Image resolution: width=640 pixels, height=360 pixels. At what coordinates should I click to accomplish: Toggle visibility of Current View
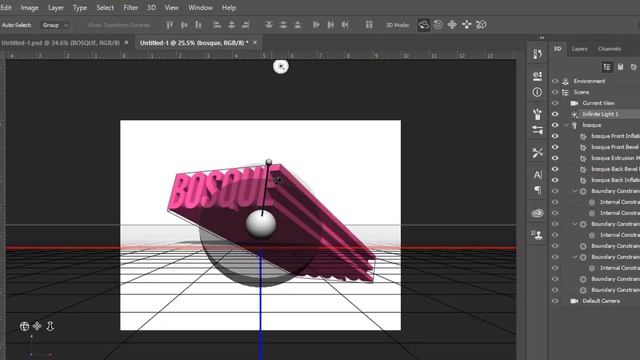(x=555, y=103)
